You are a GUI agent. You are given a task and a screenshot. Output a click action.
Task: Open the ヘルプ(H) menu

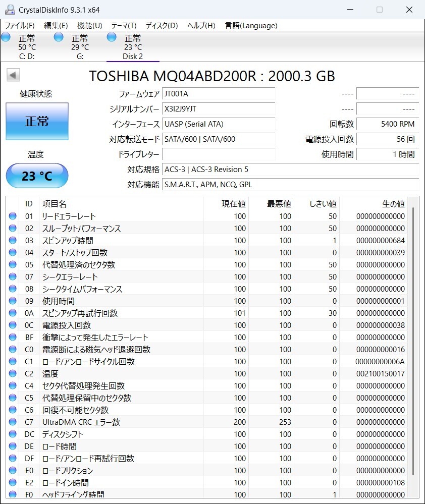(x=201, y=25)
